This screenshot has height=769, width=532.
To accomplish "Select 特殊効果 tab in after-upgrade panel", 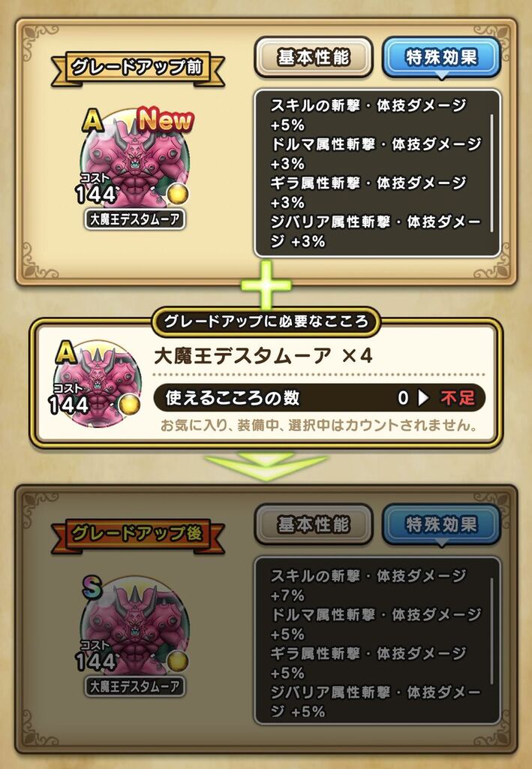I will point(441,525).
